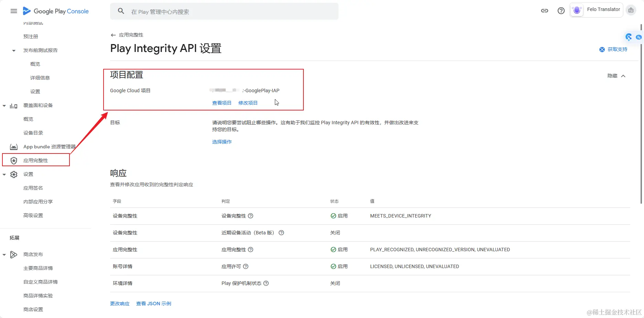Open 概览 under 覆盖面和设备
The width and height of the screenshot is (644, 318).
28,119
